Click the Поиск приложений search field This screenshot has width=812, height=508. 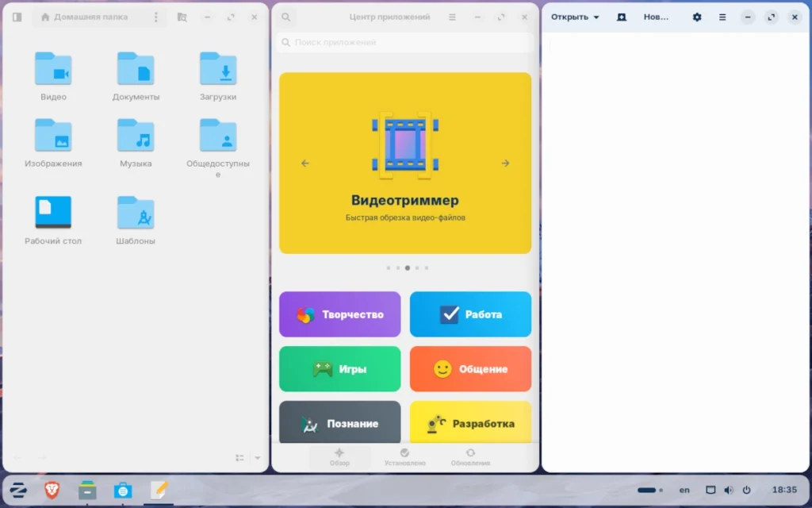(x=405, y=42)
